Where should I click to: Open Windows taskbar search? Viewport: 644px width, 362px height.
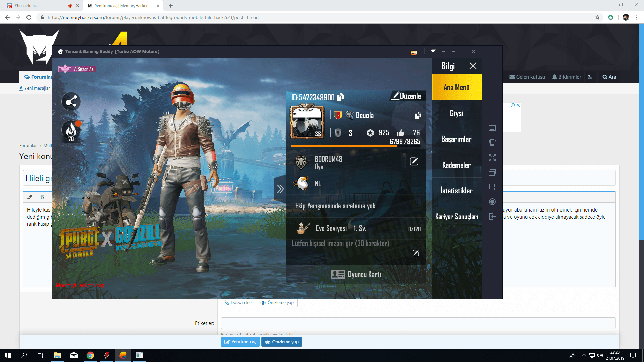[24, 355]
